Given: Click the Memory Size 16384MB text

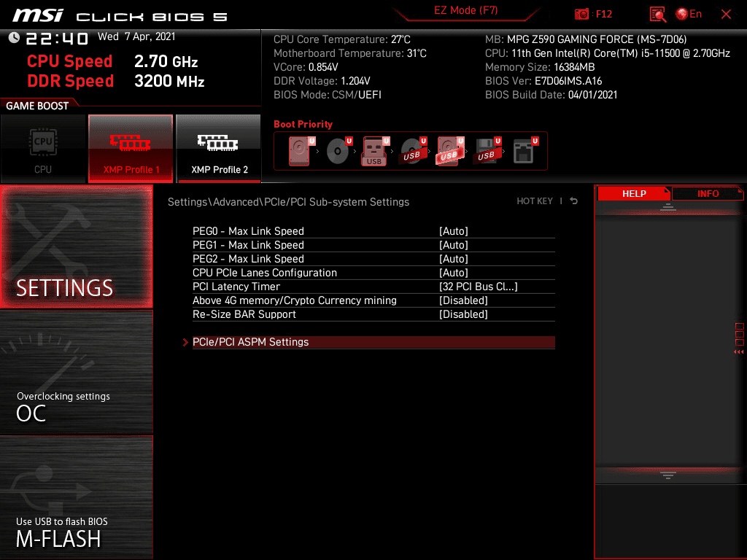Looking at the screenshot, I should tap(540, 67).
